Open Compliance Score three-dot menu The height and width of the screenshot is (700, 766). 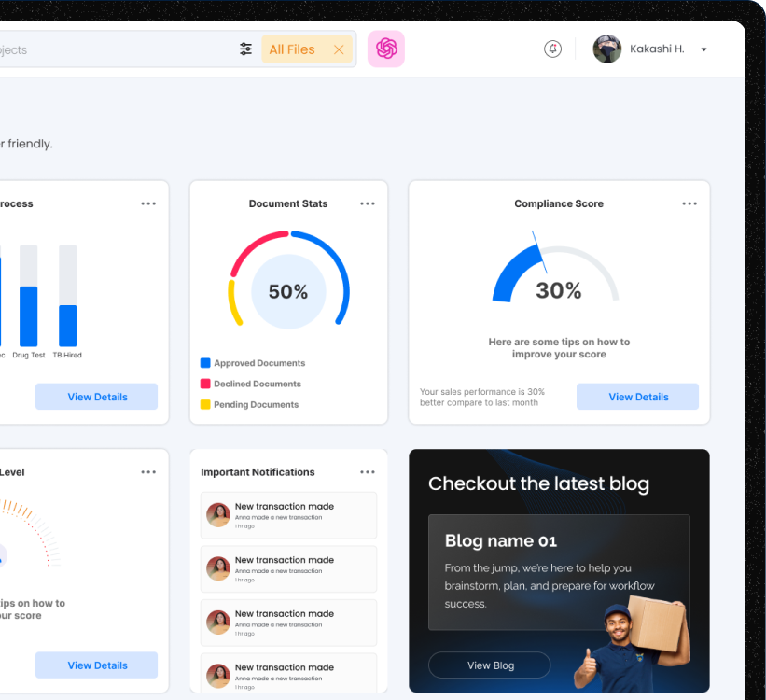click(689, 203)
